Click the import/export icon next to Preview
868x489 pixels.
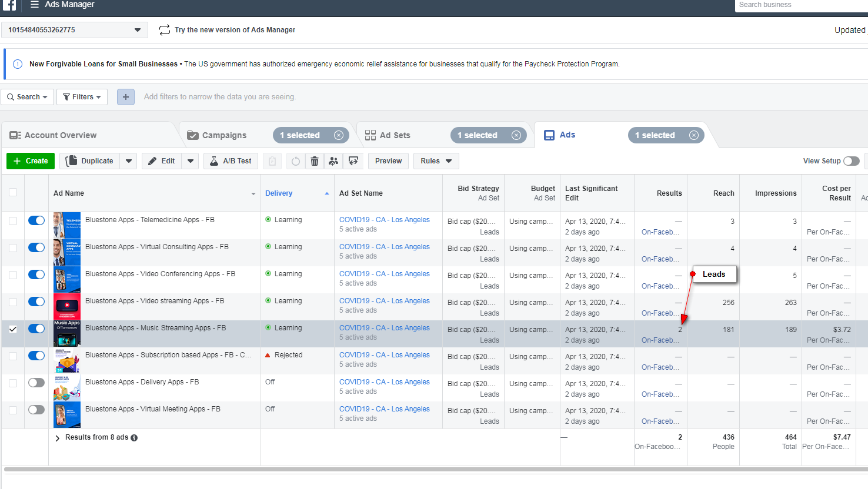coord(353,161)
